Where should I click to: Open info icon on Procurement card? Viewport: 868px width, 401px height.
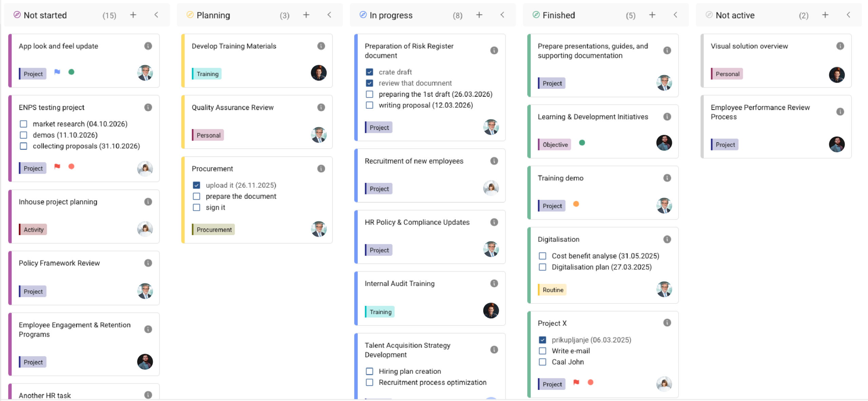click(x=321, y=169)
